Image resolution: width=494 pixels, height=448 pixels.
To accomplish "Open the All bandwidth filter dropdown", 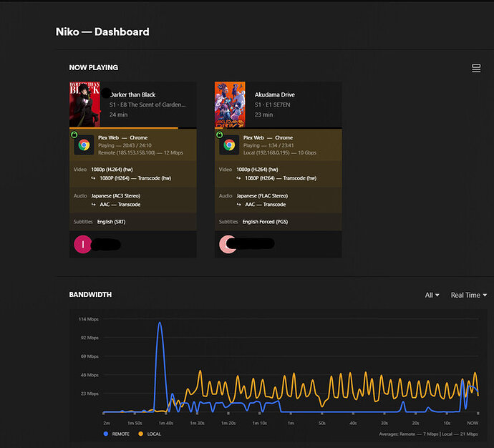I will click(x=432, y=295).
